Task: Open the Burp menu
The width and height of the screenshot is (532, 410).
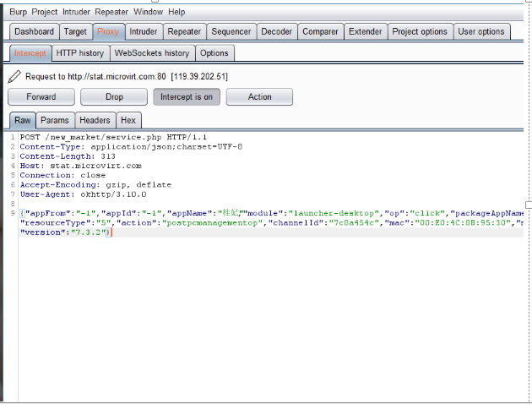Action: 18,12
